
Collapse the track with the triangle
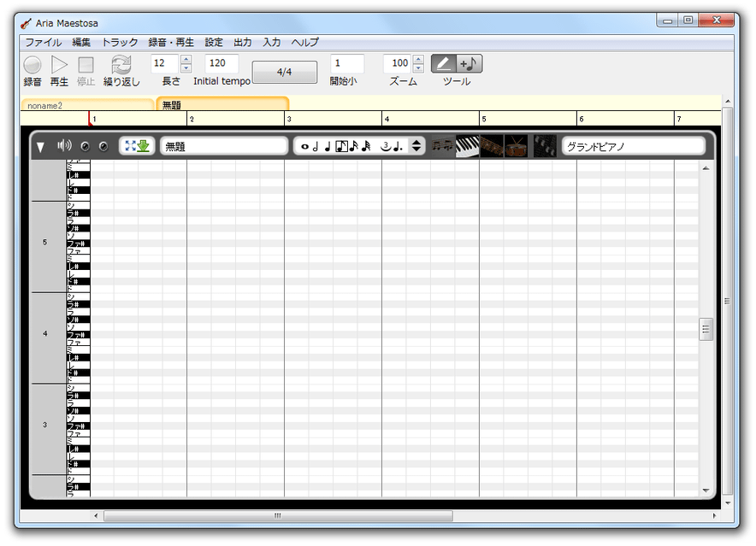coord(40,147)
